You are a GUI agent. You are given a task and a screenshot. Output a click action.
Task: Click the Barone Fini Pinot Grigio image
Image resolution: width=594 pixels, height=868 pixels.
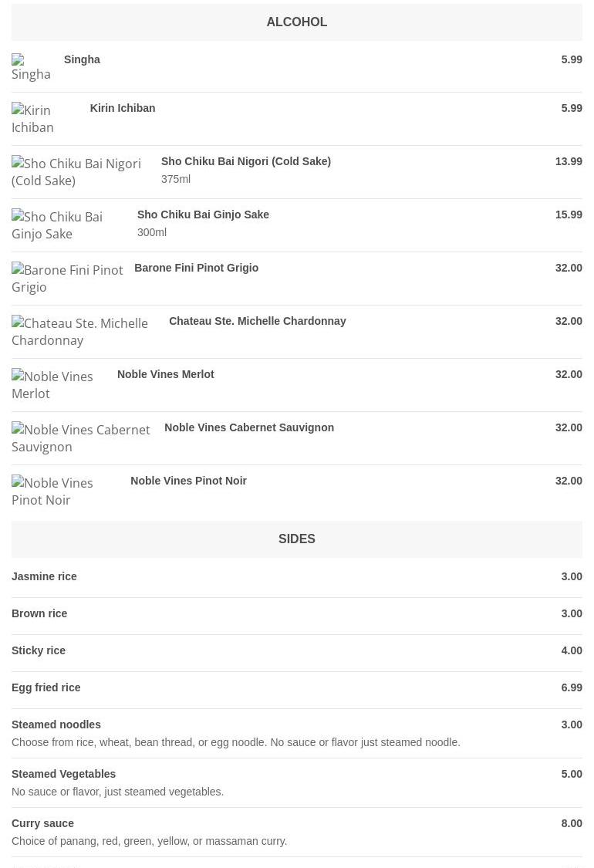68,278
